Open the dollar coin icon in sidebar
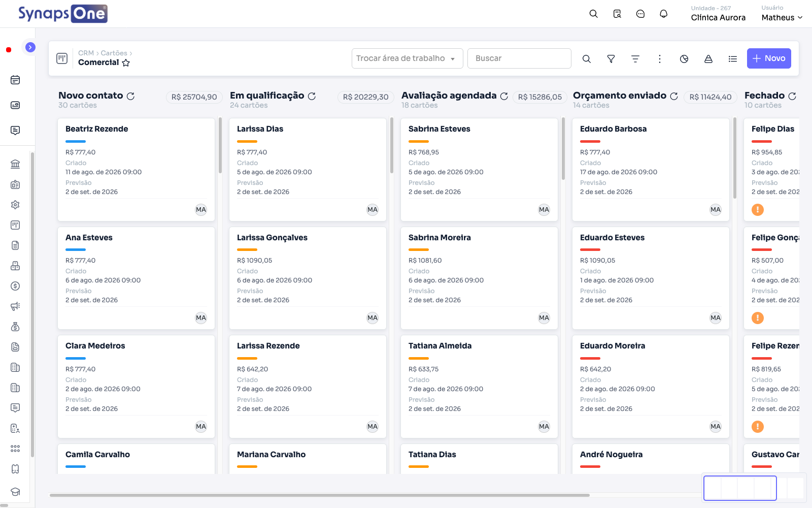Viewport: 812px width, 508px height. click(x=15, y=286)
